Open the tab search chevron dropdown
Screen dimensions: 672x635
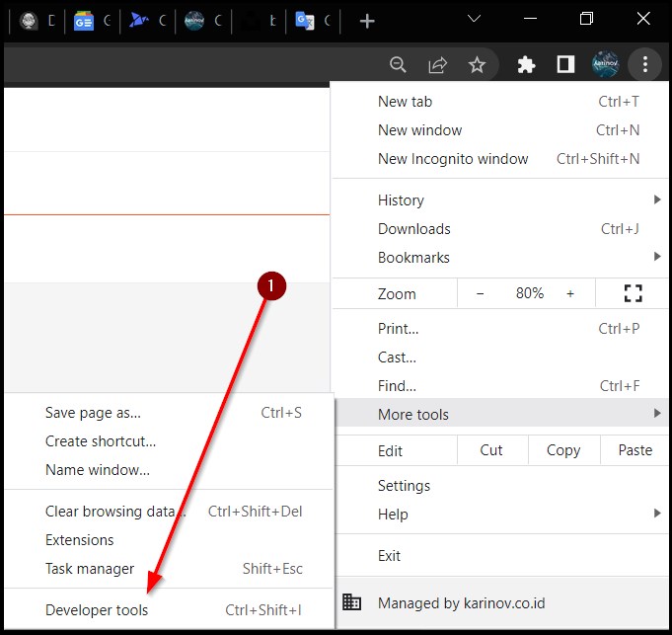tap(474, 19)
